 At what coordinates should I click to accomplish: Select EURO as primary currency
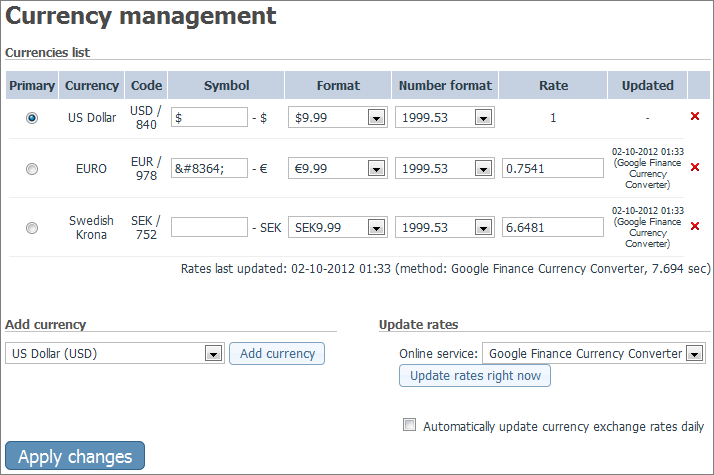(32, 169)
